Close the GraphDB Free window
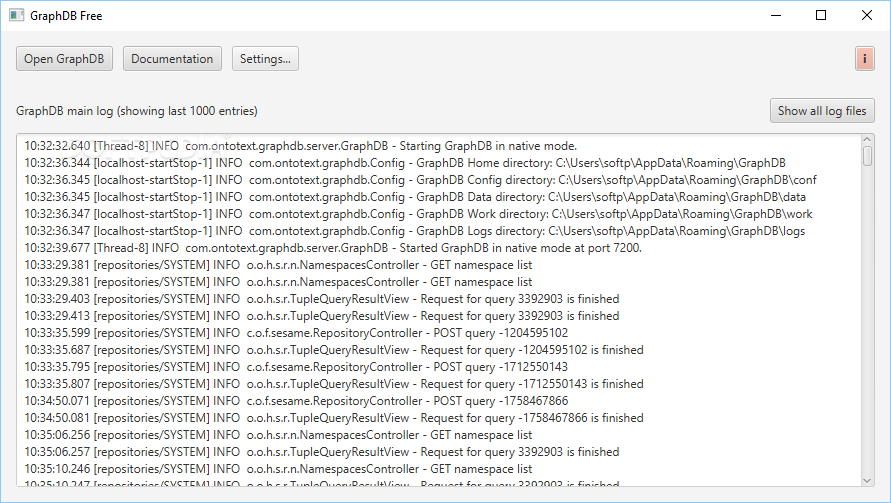Image resolution: width=891 pixels, height=503 pixels. coord(867,15)
